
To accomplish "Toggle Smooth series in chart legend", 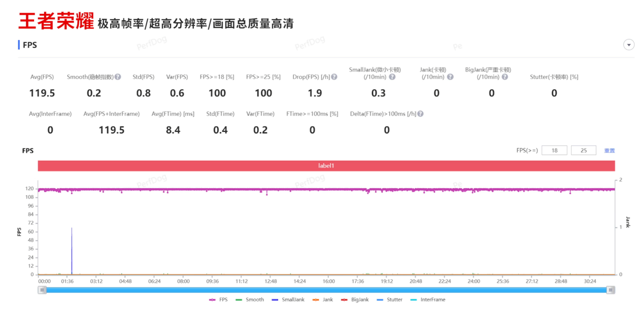I will (x=250, y=300).
